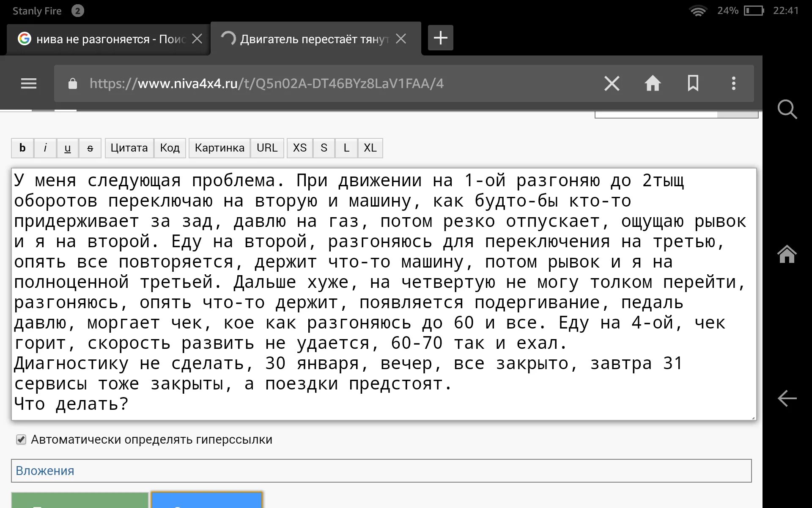
Task: Bookmark this page
Action: 693,83
